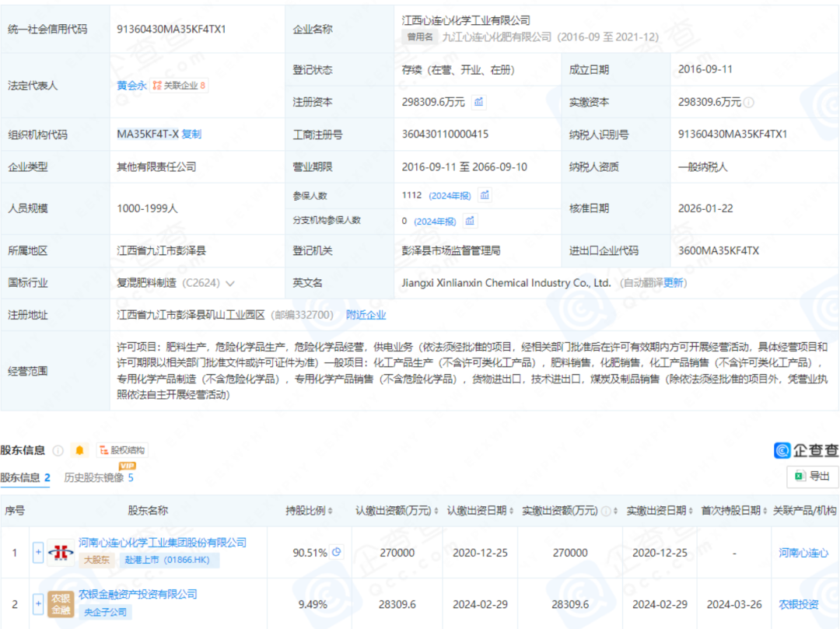Open the 2024年报 annual report link
The width and height of the screenshot is (840, 629).
[451, 195]
